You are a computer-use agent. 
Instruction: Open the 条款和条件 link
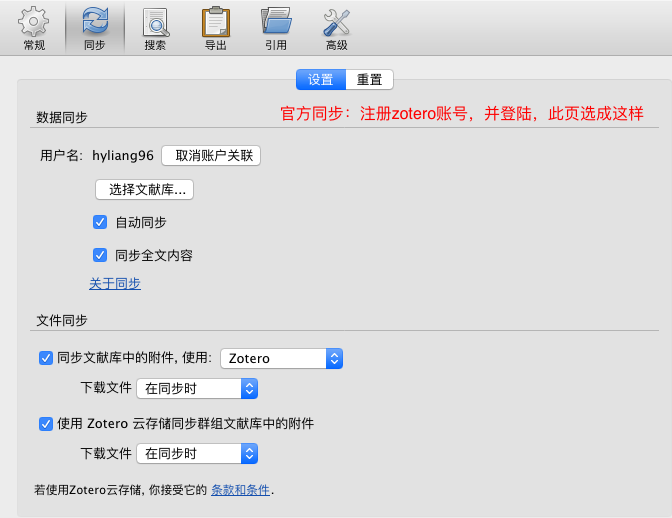(240, 490)
